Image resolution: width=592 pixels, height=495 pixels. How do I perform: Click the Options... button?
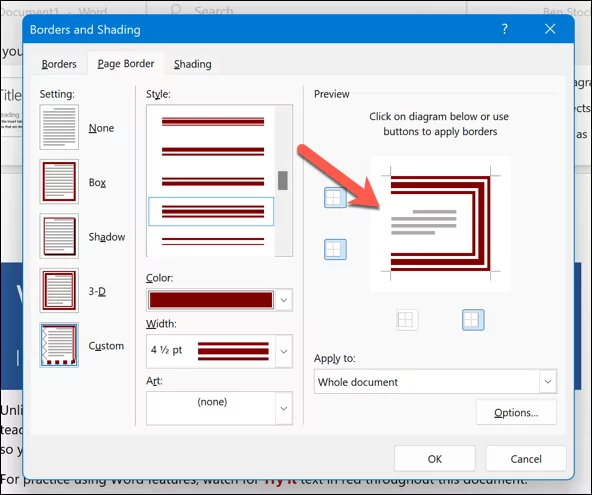pyautogui.click(x=516, y=412)
